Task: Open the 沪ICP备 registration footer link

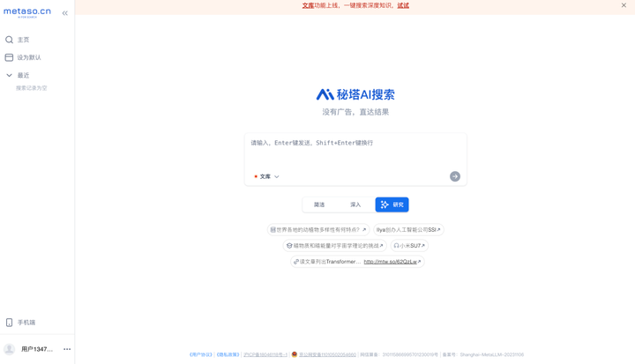Action: [265, 354]
